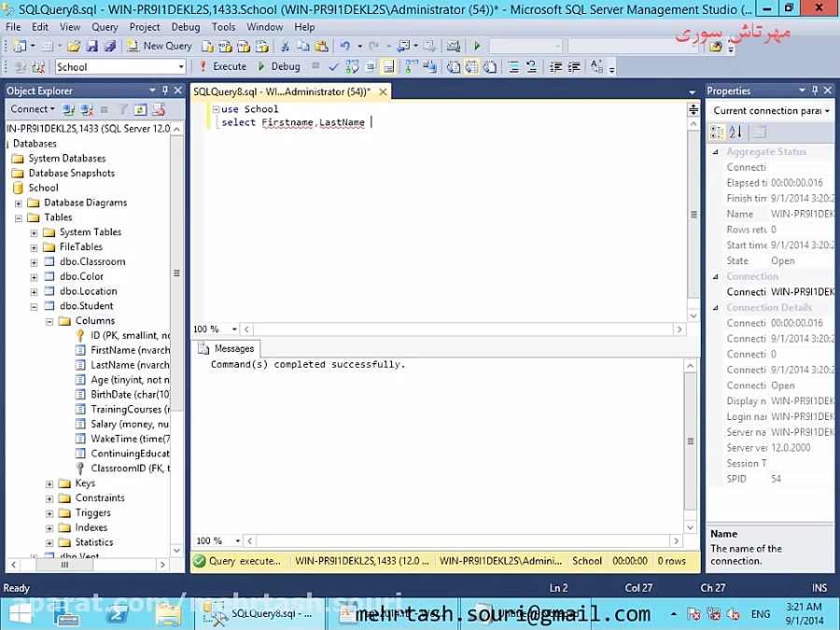
Task: Collapse the Tables folder node
Action: (19, 217)
